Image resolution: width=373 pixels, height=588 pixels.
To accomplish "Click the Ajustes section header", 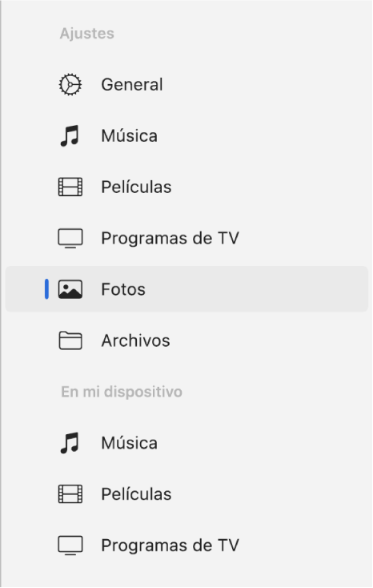I will coord(87,34).
